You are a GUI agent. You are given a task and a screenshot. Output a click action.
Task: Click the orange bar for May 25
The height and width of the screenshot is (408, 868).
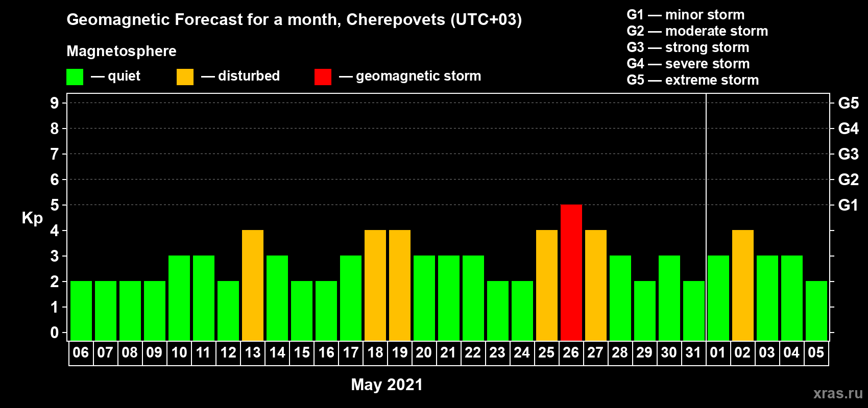547,286
